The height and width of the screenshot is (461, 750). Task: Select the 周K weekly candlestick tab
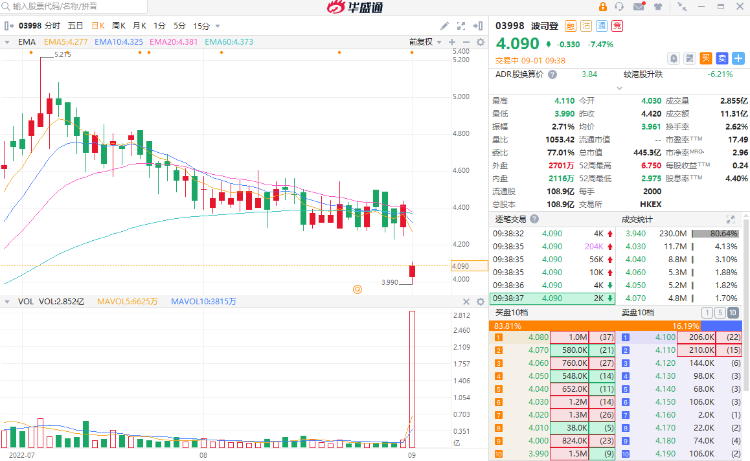pos(119,26)
